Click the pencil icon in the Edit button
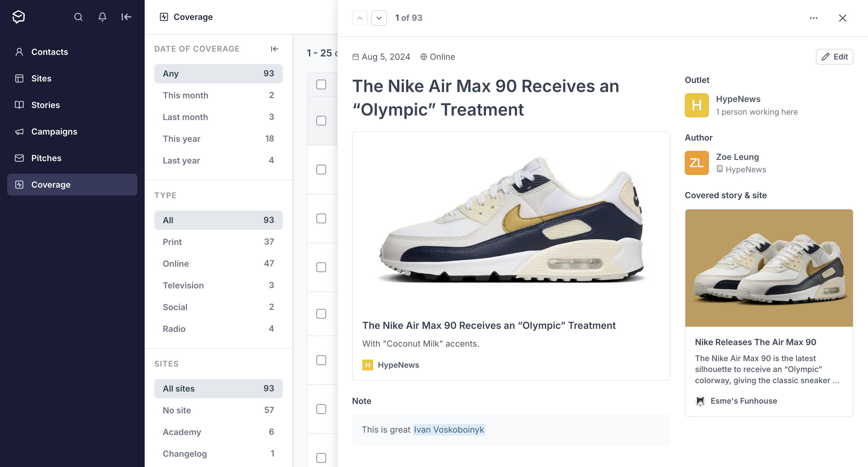 coord(825,57)
